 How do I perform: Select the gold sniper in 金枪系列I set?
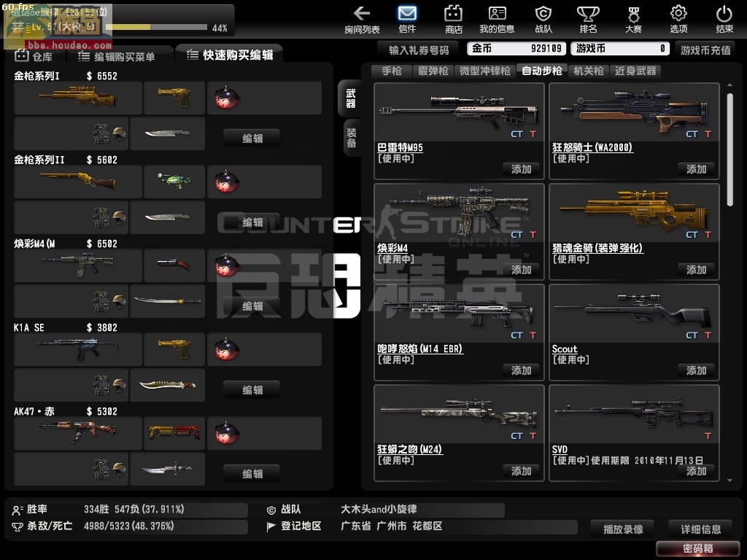pos(78,98)
